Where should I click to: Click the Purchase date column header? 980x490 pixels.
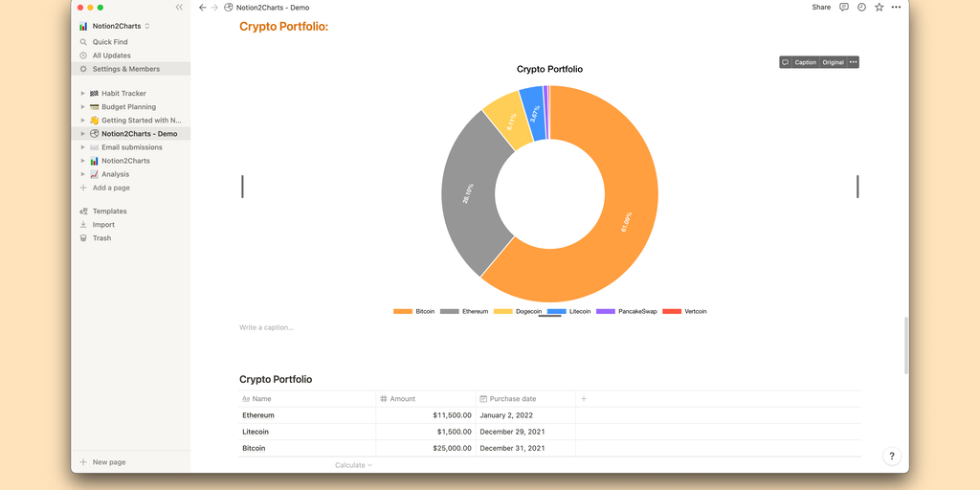coord(525,399)
